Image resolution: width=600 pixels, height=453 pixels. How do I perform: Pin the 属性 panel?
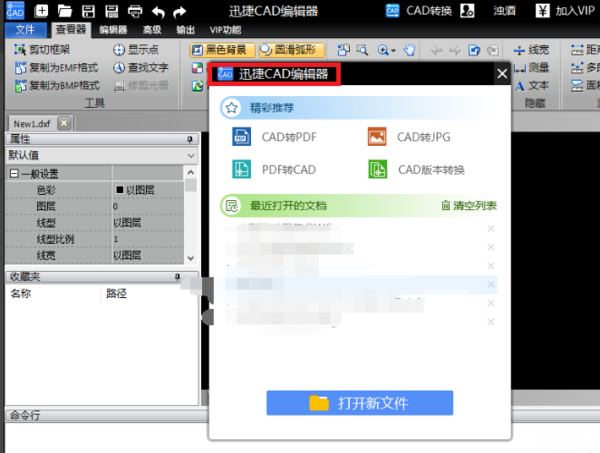[x=190, y=139]
